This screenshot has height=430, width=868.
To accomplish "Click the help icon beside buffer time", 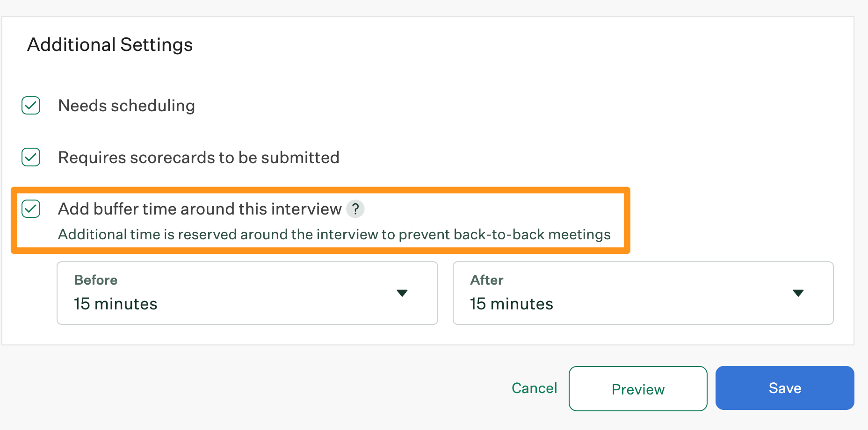I will tap(356, 209).
